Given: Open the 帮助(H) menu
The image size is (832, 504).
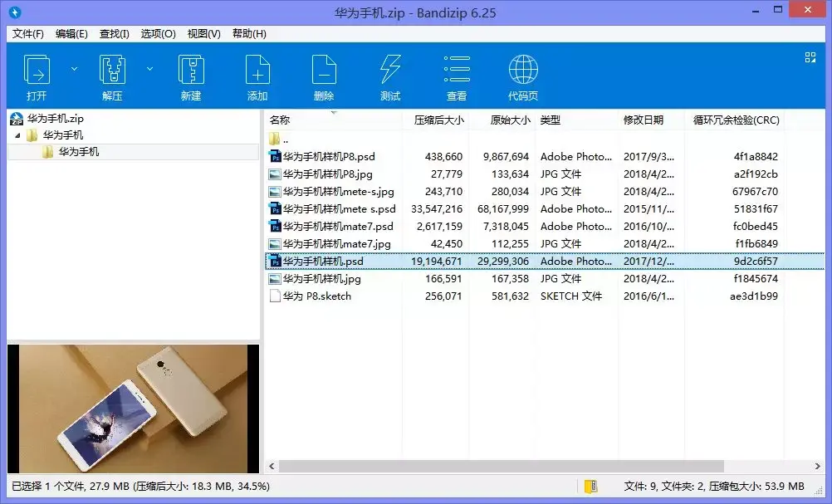Looking at the screenshot, I should click(x=249, y=34).
